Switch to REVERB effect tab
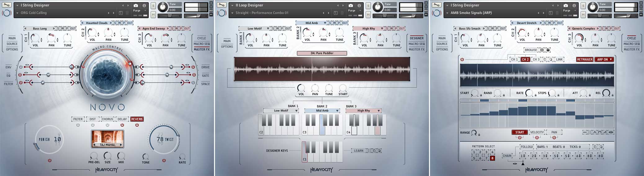Screen dimensions: 644x176 137,119
